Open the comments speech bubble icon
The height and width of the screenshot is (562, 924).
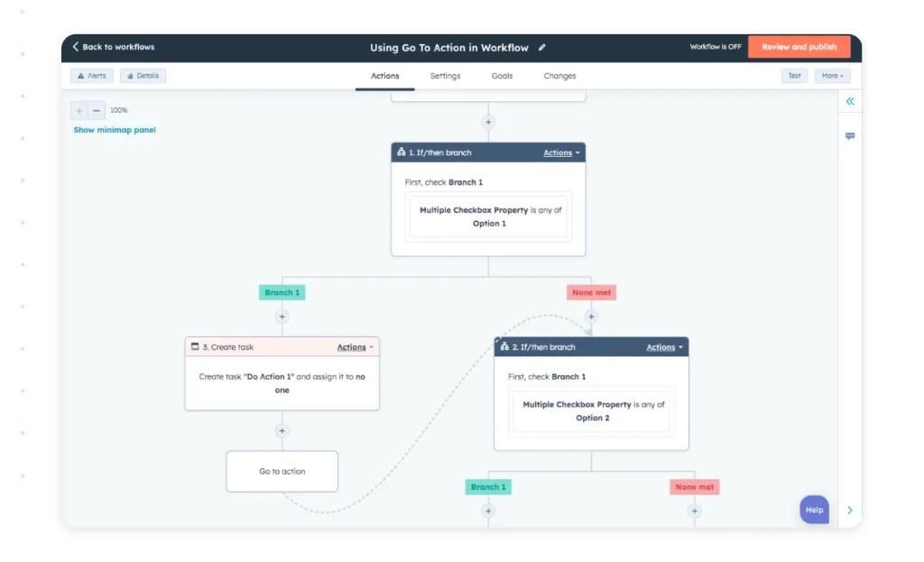pos(850,136)
